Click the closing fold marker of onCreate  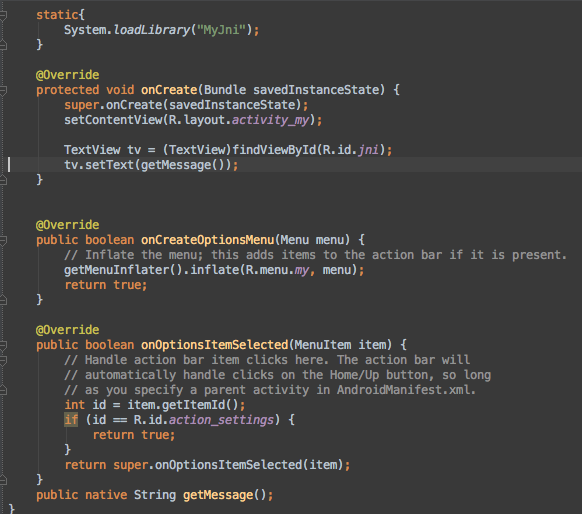3,180
